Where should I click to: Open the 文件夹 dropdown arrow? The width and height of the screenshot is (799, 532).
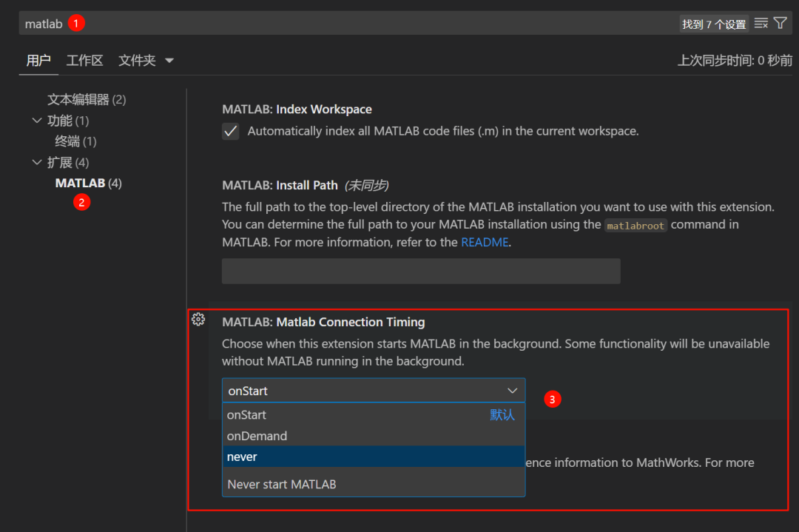(169, 61)
